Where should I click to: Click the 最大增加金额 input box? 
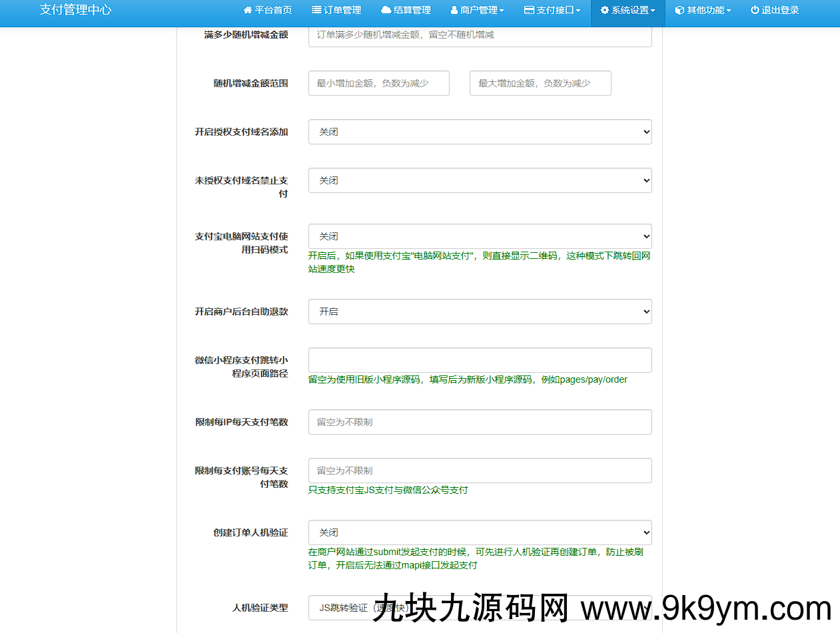click(540, 83)
